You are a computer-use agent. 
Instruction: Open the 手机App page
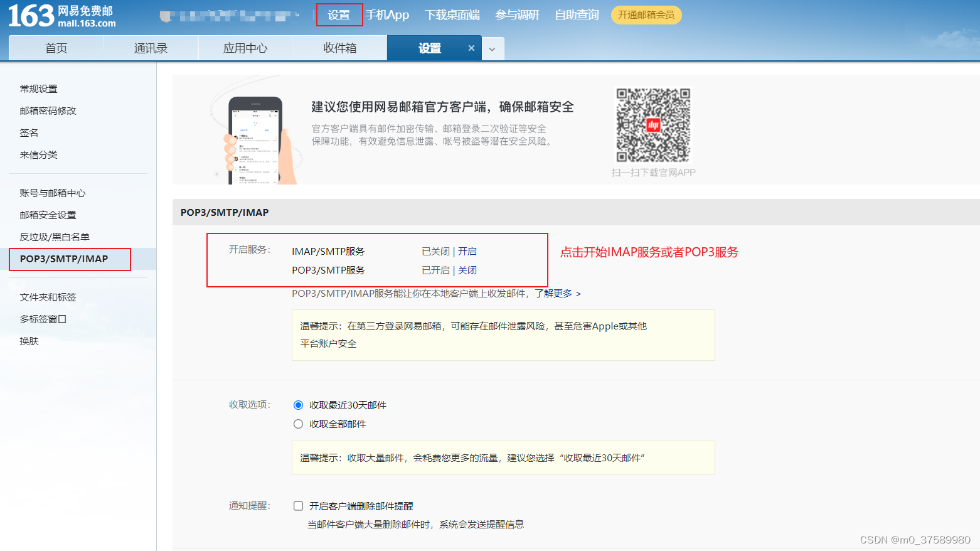click(x=388, y=14)
